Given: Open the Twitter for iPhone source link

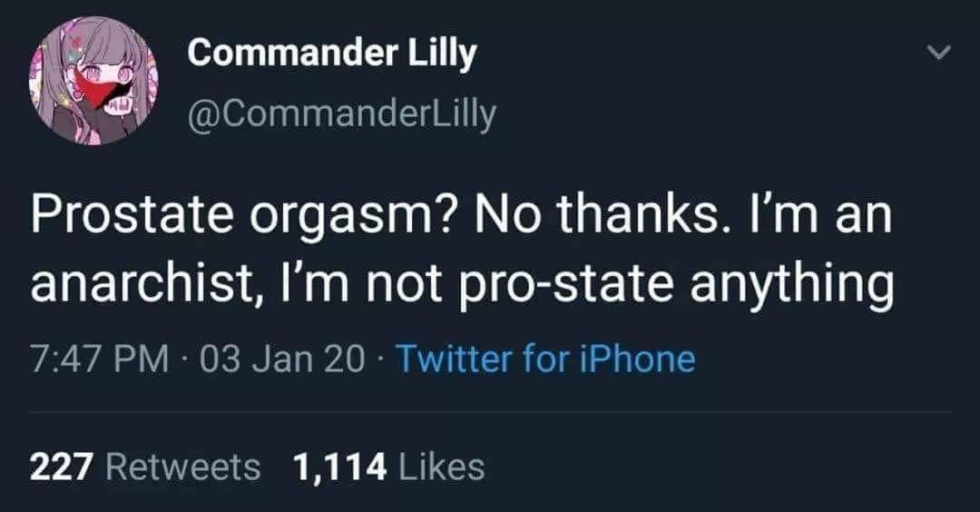Looking at the screenshot, I should click(545, 359).
